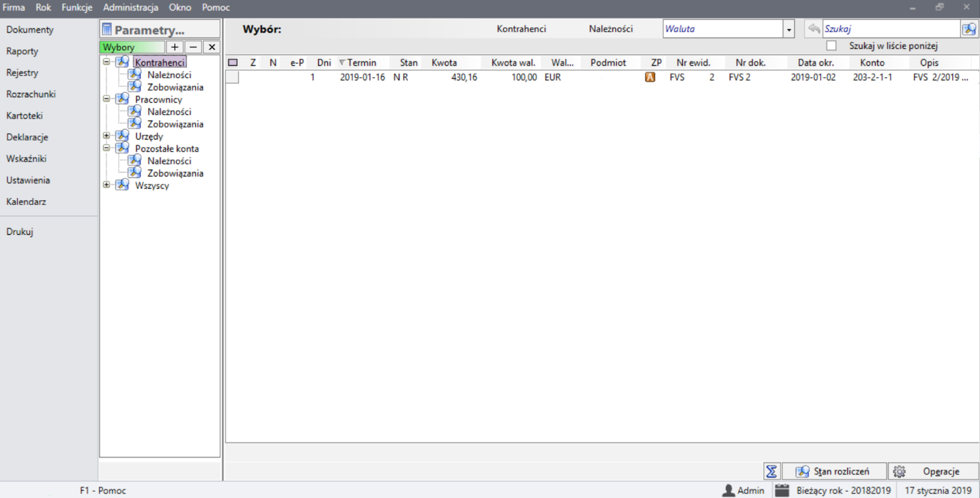Open the Administracja menu
The height and width of the screenshot is (498, 980).
pos(131,7)
